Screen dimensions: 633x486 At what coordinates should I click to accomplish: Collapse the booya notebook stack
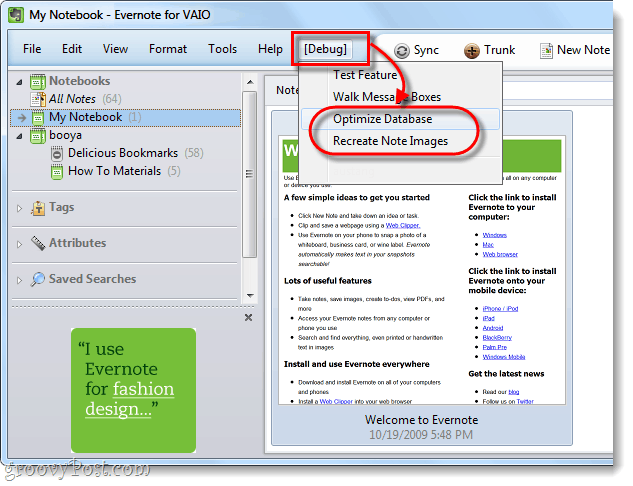click(19, 136)
